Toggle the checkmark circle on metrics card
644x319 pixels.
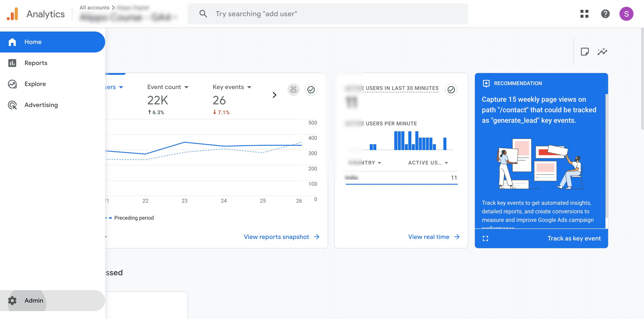311,90
